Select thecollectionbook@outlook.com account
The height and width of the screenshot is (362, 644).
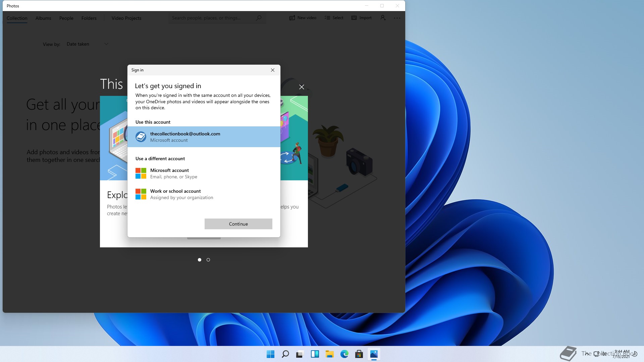pyautogui.click(x=204, y=137)
